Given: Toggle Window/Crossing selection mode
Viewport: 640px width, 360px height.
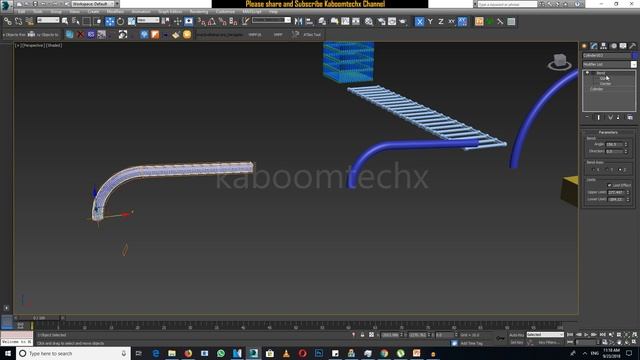Looking at the screenshot, I should (98, 21).
